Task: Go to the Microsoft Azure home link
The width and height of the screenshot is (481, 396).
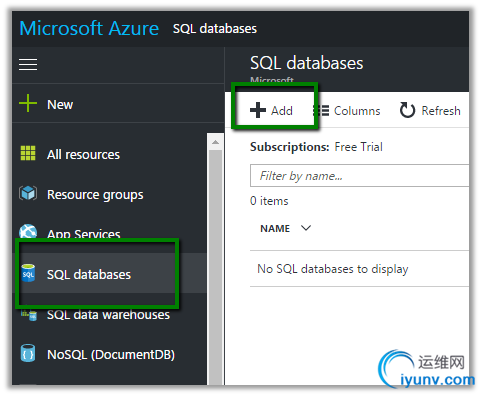Action: coord(89,28)
